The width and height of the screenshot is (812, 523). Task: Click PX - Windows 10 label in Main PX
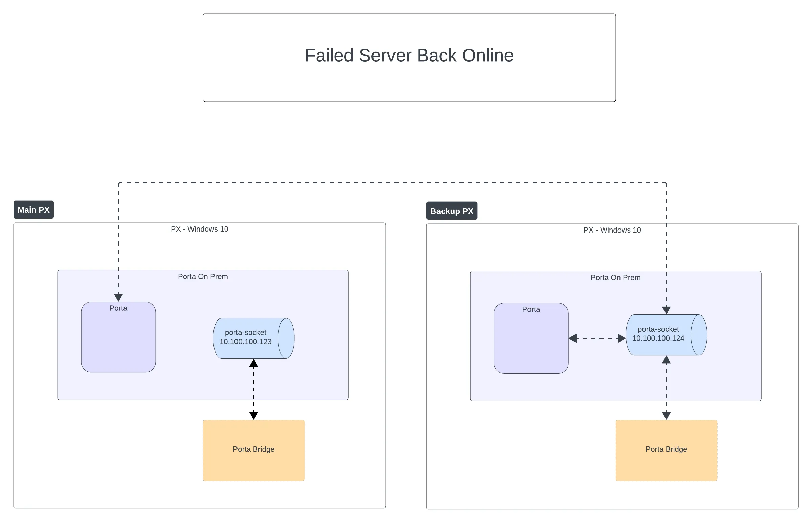(199, 229)
